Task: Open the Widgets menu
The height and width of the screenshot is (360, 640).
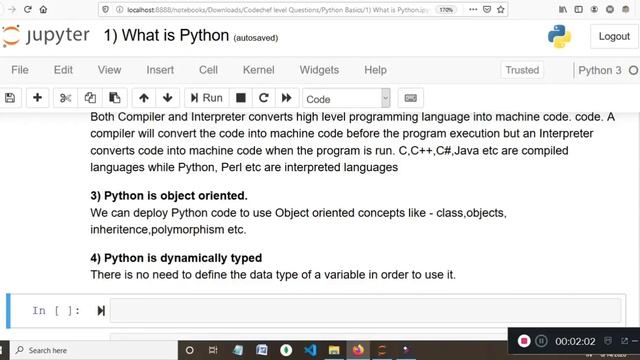Action: click(319, 70)
